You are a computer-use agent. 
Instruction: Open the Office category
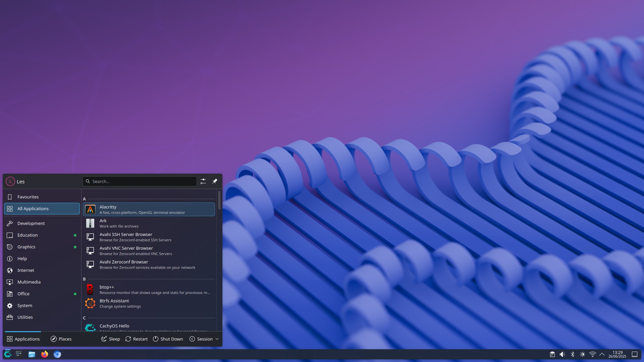click(42, 294)
